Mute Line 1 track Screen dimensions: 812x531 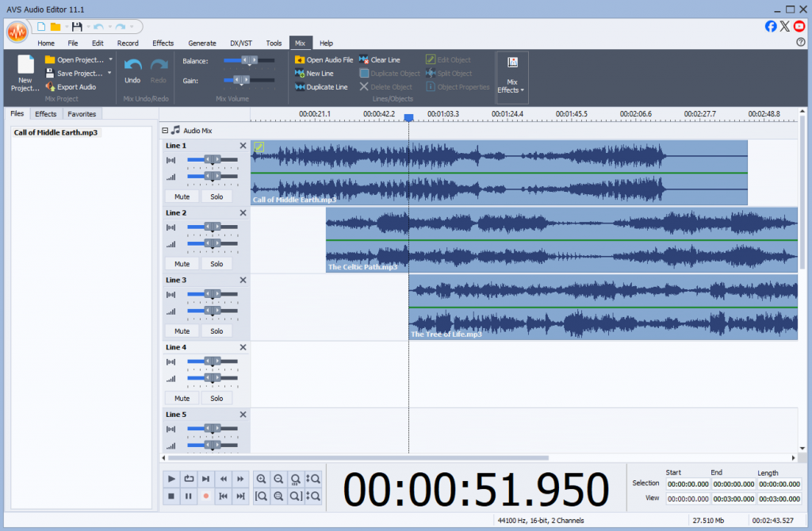pyautogui.click(x=182, y=197)
